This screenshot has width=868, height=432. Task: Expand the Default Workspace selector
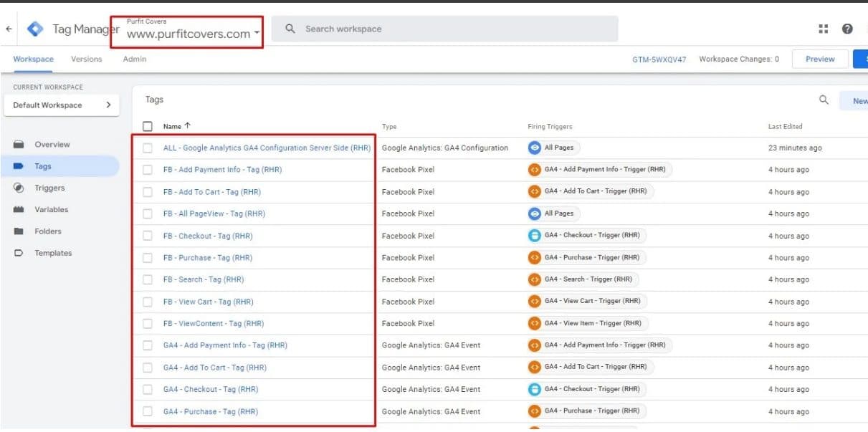coord(62,105)
